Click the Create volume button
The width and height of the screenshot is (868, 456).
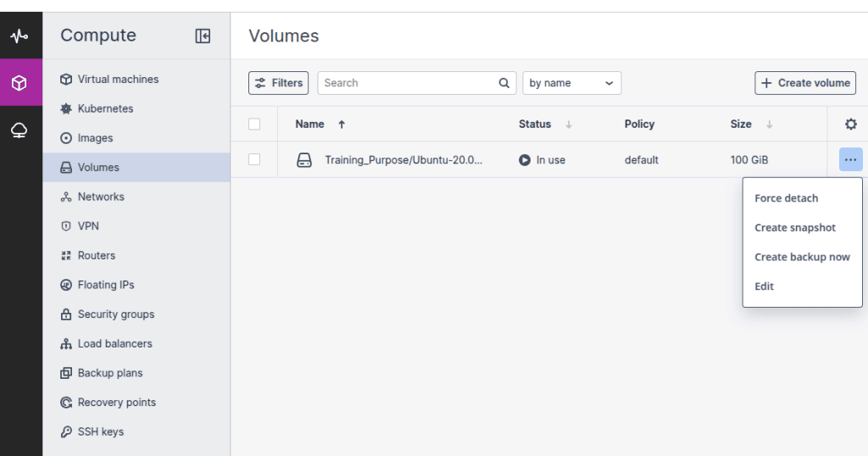pos(804,83)
